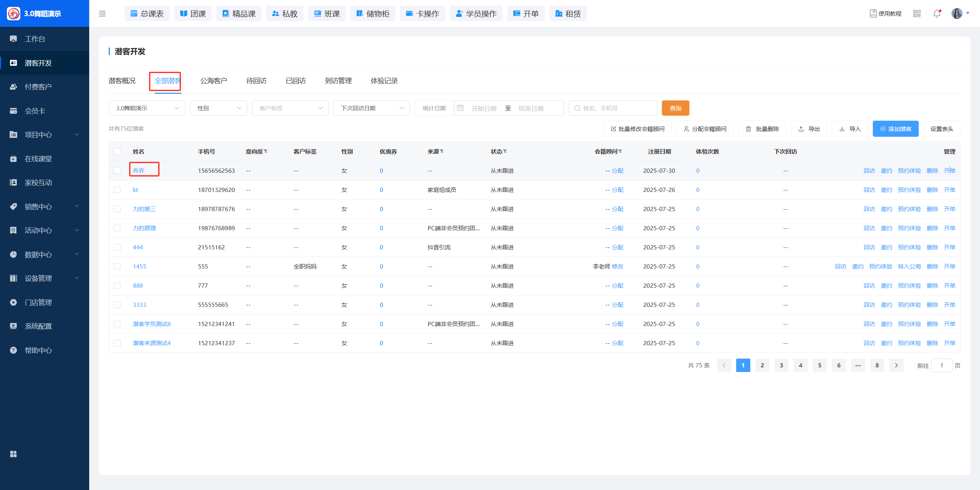Click the blue 添加潜客 button
The width and height of the screenshot is (980, 490).
point(895,129)
